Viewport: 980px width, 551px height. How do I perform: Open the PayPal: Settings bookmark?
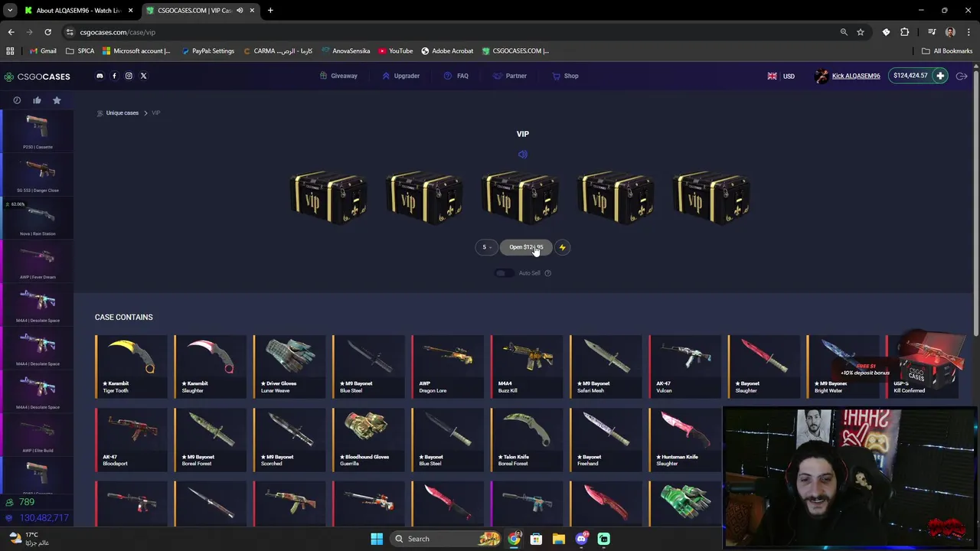click(208, 51)
